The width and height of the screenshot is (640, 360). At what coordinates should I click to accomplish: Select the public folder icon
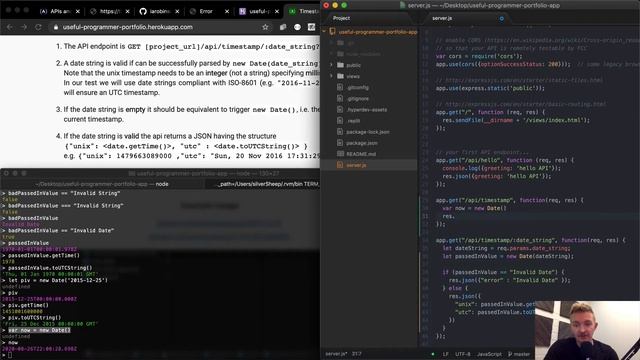click(340, 65)
